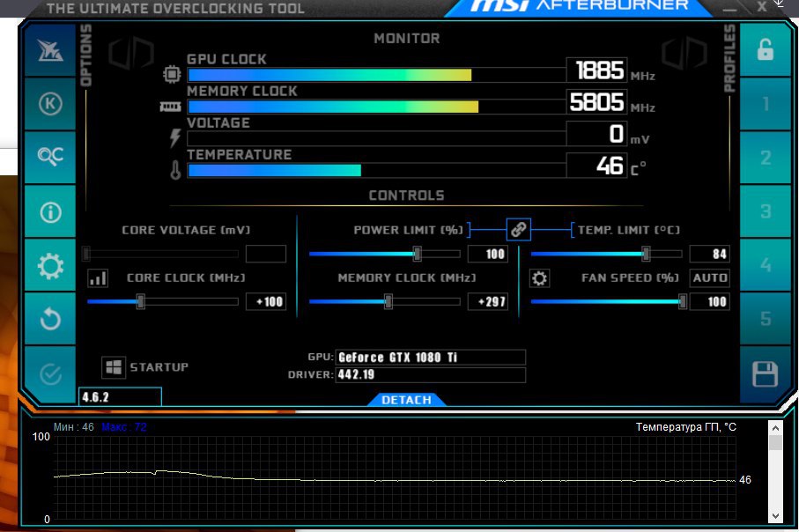
Task: Click the empty Core Voltage value field
Action: [265, 254]
